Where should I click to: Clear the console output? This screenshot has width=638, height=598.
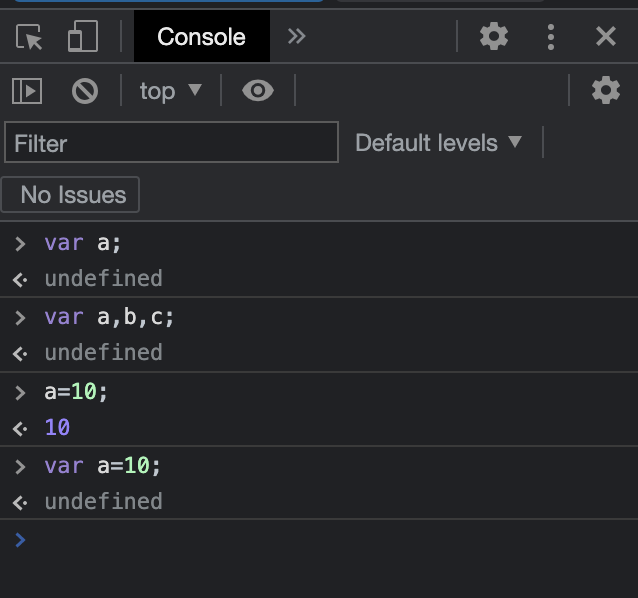point(85,91)
